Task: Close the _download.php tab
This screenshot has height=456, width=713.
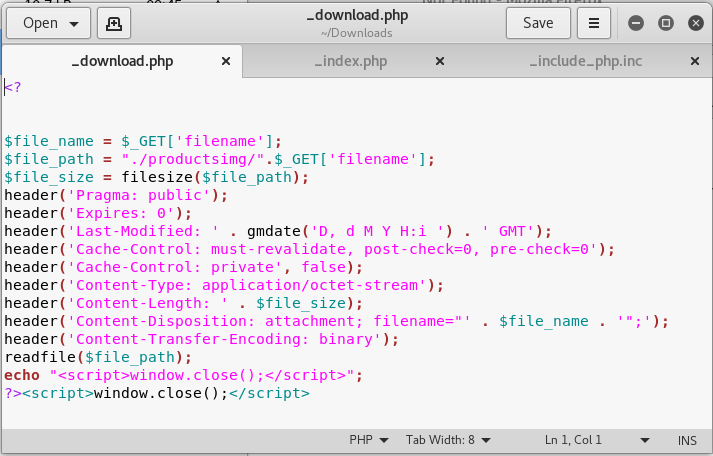Action: 226,61
